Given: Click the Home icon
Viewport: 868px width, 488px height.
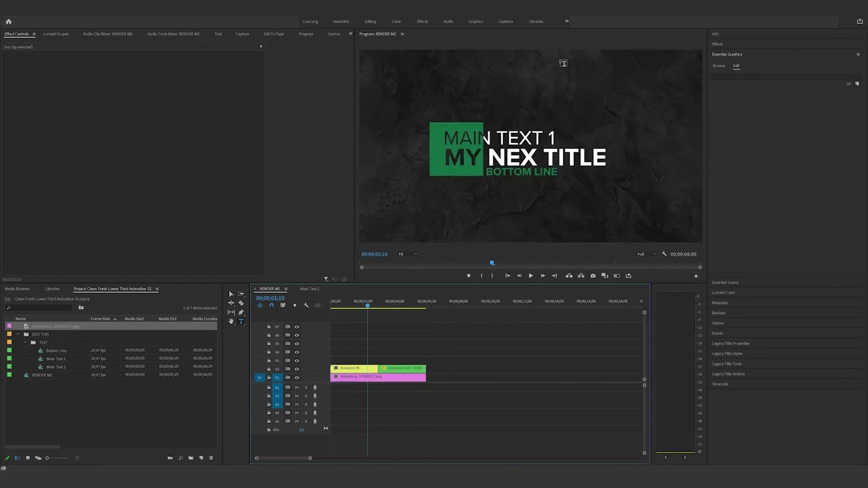Looking at the screenshot, I should pyautogui.click(x=9, y=22).
